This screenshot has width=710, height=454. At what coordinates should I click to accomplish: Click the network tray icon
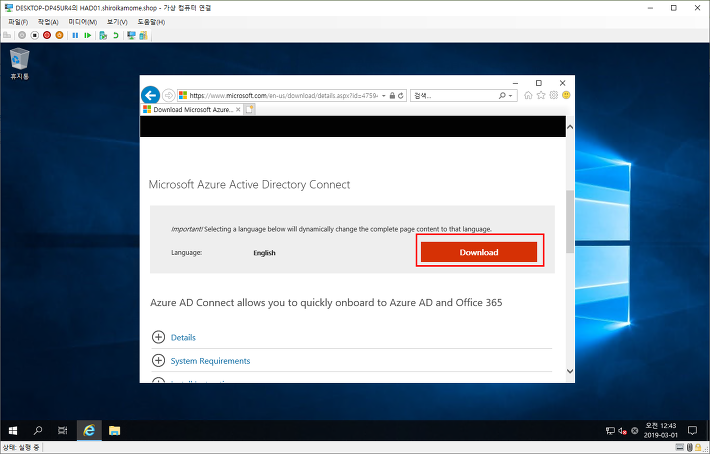point(610,431)
